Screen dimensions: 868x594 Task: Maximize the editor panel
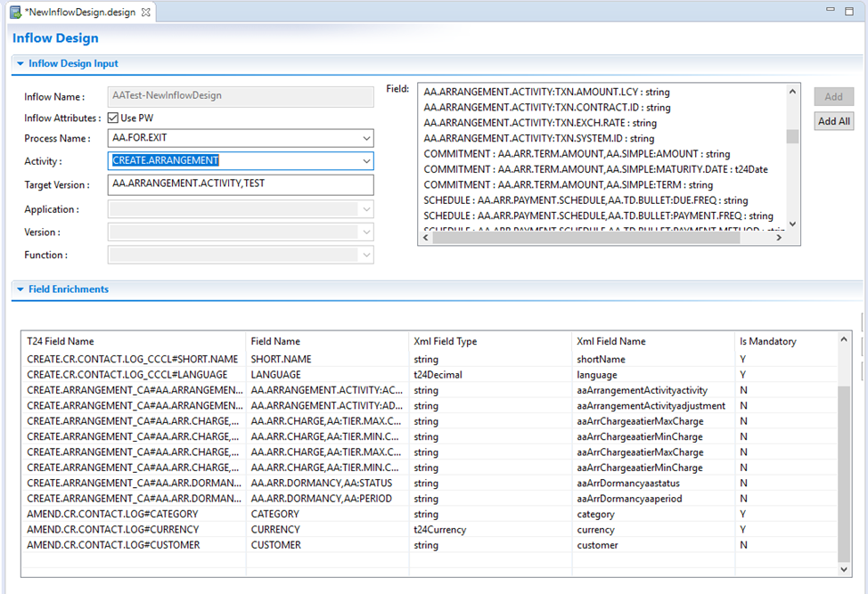pos(850,11)
